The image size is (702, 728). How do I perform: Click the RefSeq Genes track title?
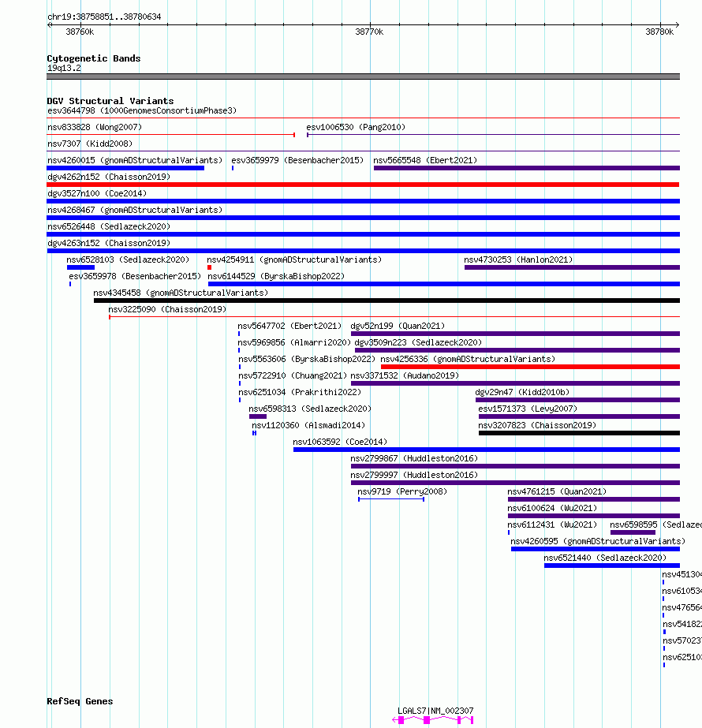[80, 701]
